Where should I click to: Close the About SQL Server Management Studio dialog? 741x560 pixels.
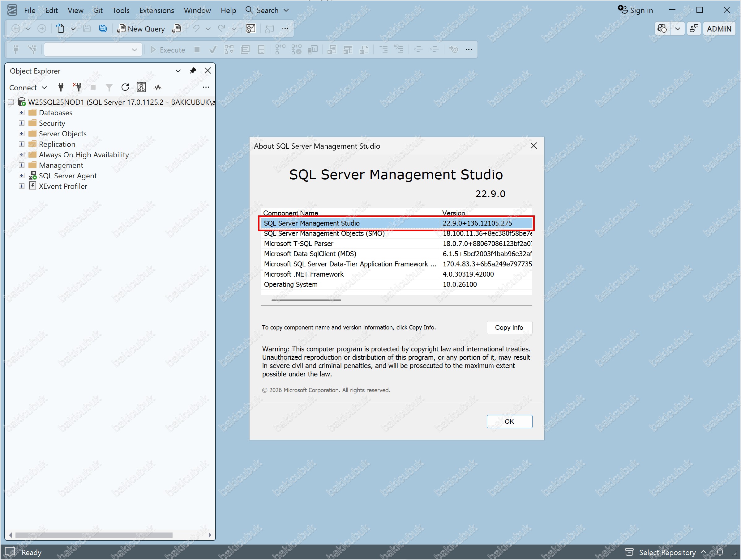coord(534,146)
